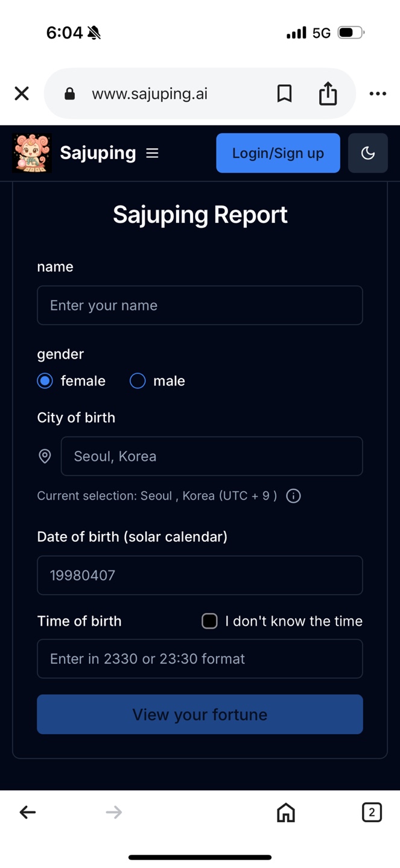Select the female gender option
400x868 pixels.
45,381
